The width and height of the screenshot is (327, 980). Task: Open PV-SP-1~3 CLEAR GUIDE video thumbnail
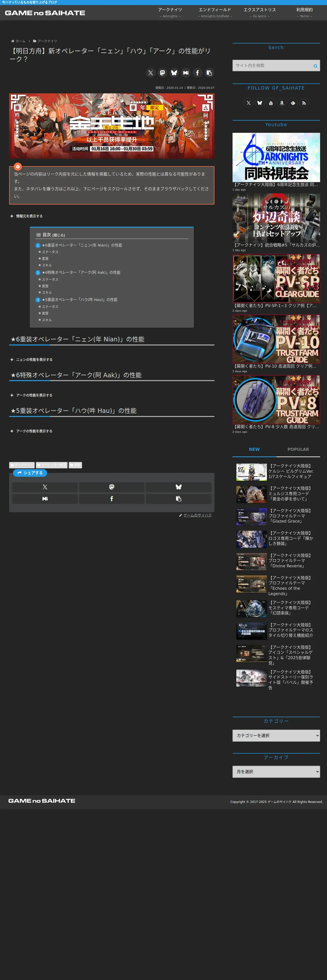tap(276, 279)
